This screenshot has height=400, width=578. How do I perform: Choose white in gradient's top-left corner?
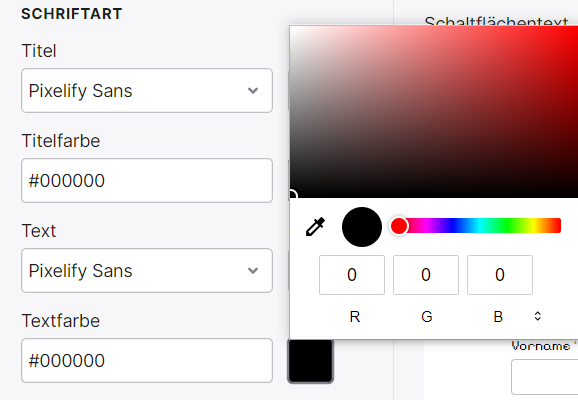point(292,28)
